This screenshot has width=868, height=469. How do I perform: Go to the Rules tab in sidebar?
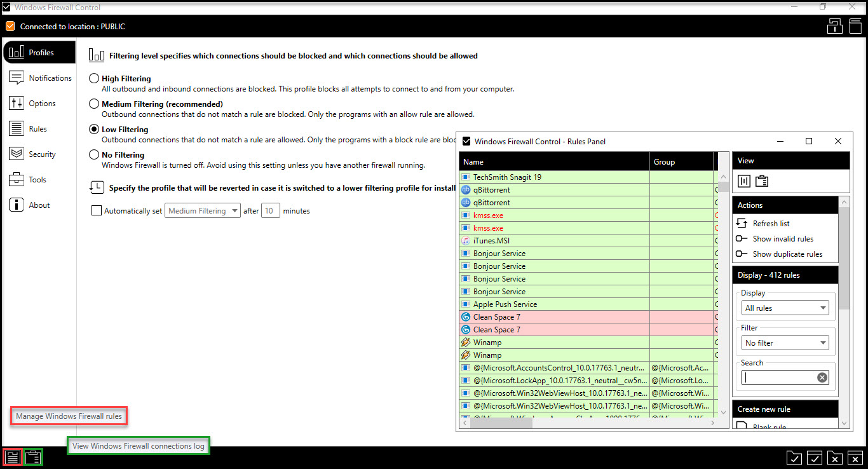point(39,129)
